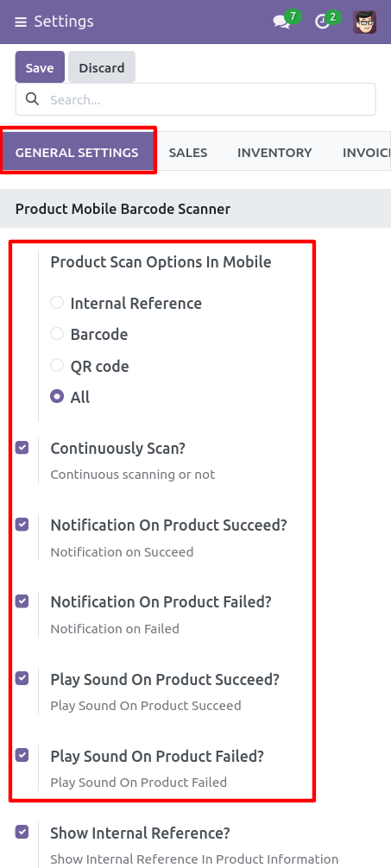Click into the Search input field
The image size is (391, 868).
click(x=195, y=99)
